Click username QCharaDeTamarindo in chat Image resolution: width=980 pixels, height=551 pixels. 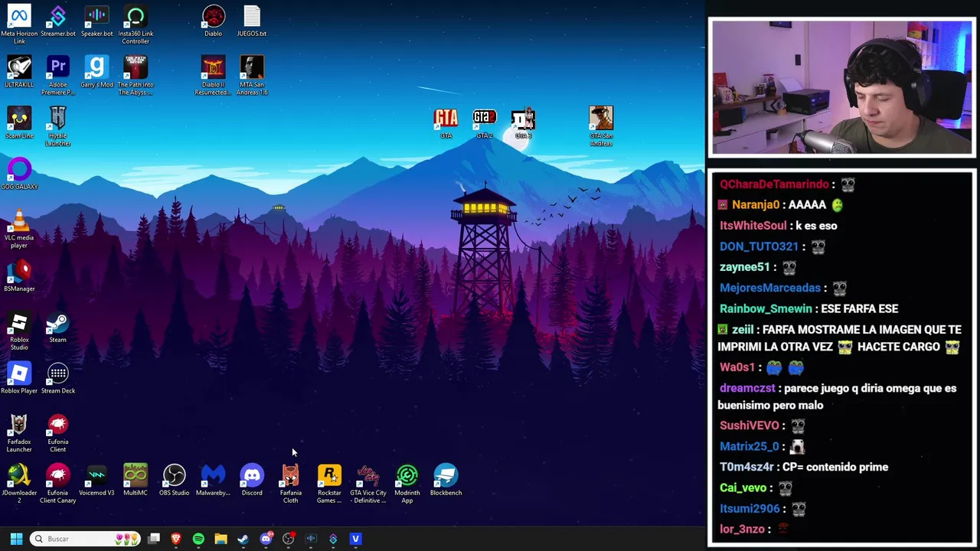coord(774,184)
